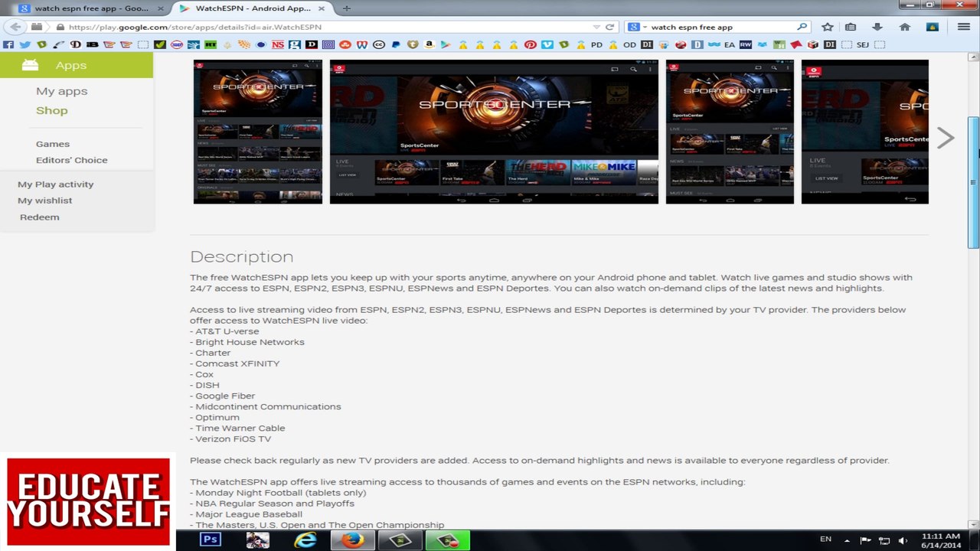The height and width of the screenshot is (551, 980).
Task: Bookmark this page with the star icon
Action: pyautogui.click(x=828, y=27)
